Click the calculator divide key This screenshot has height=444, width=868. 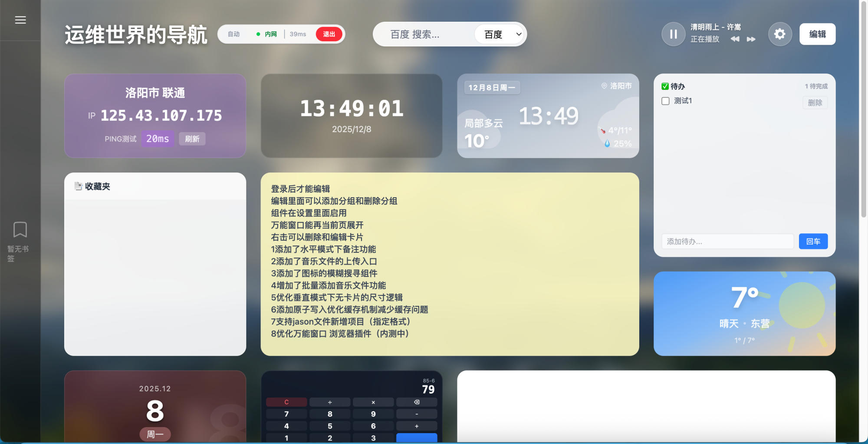click(330, 402)
